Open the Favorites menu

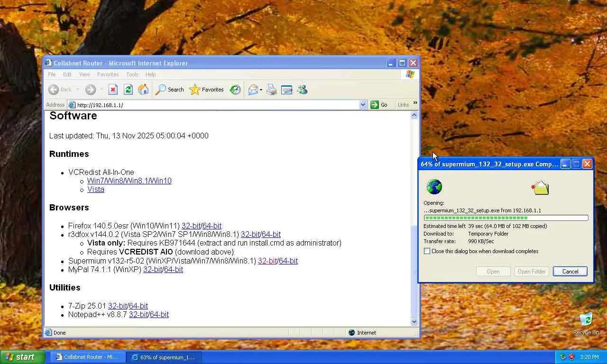click(108, 74)
